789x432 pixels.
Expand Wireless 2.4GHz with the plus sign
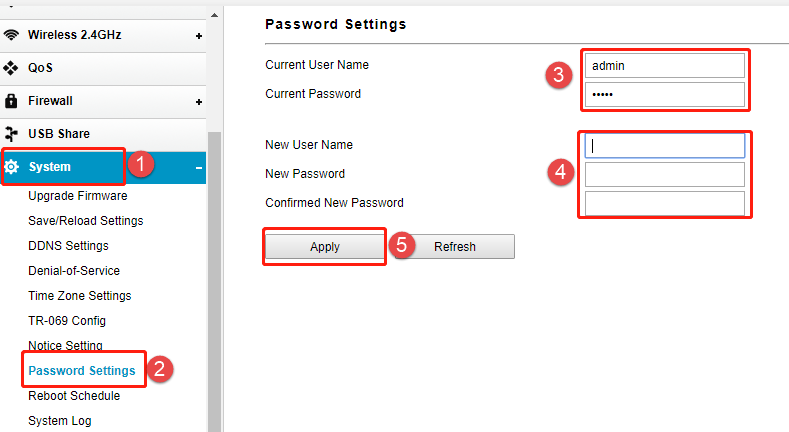point(199,36)
